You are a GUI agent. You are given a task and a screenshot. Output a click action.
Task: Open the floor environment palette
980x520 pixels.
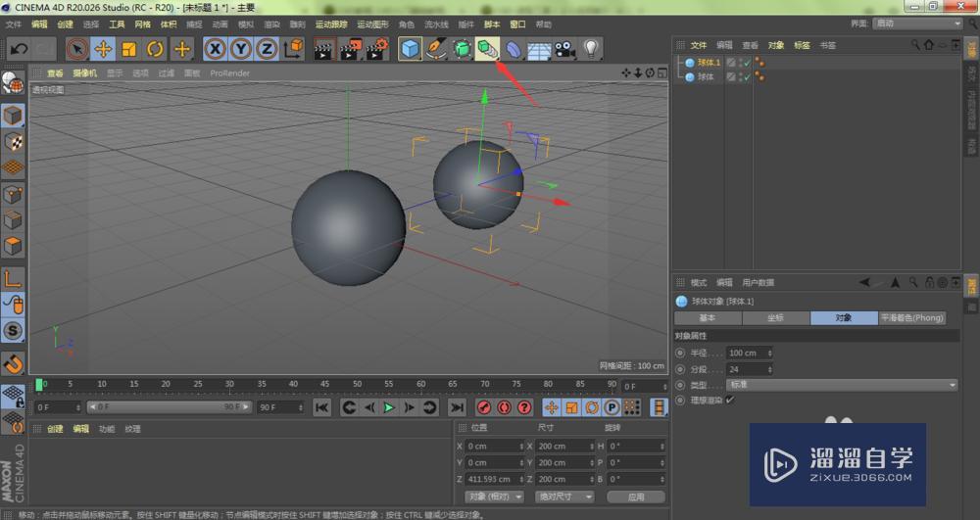[539, 50]
